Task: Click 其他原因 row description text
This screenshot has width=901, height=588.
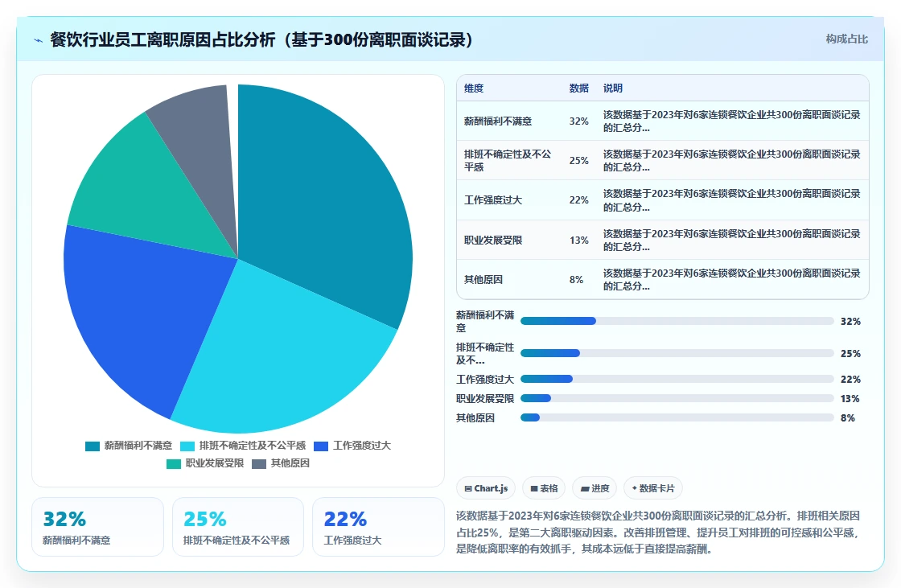Action: click(x=731, y=279)
